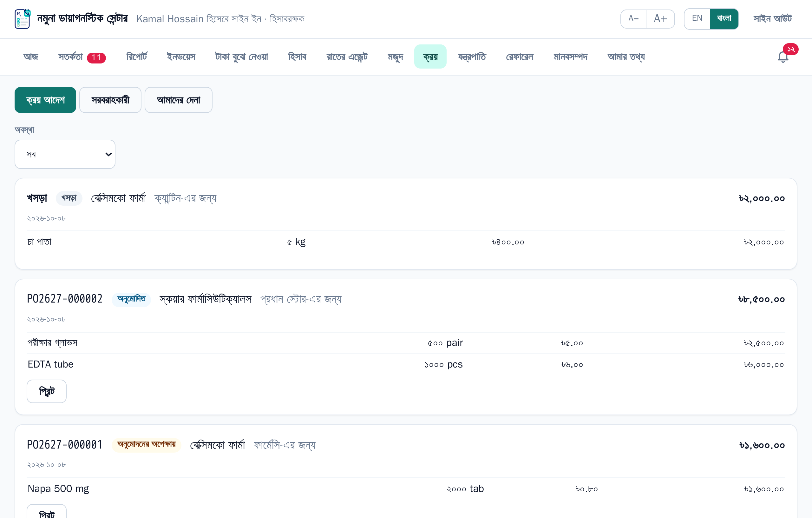812x518 pixels.
Task: Print purchase order PO2627-000002
Action: 47,391
